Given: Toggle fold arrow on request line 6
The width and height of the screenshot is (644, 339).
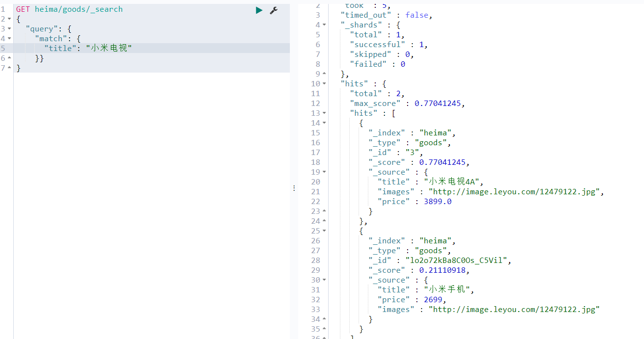Looking at the screenshot, I should tap(9, 58).
